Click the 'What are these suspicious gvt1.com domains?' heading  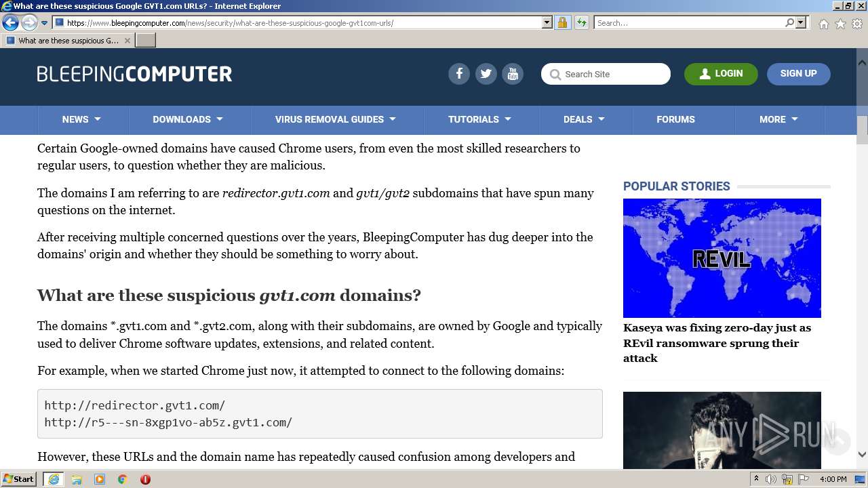pos(229,296)
